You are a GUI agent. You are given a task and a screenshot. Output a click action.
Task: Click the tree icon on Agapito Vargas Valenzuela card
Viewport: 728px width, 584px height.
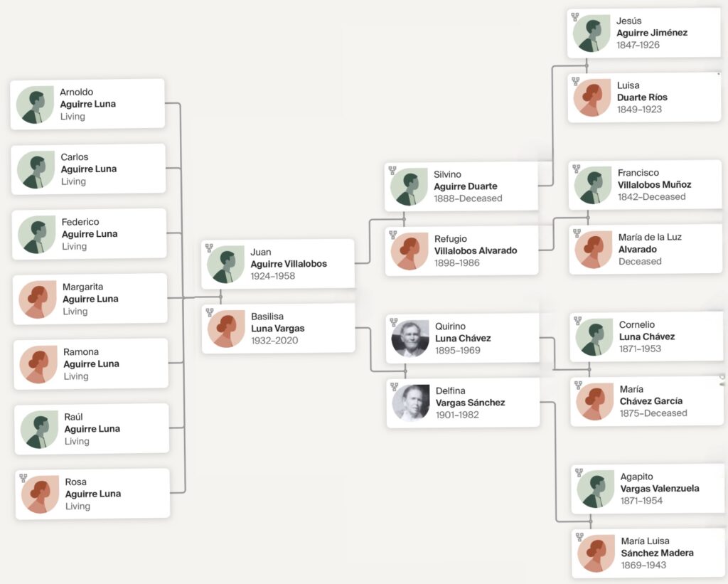pyautogui.click(x=579, y=472)
